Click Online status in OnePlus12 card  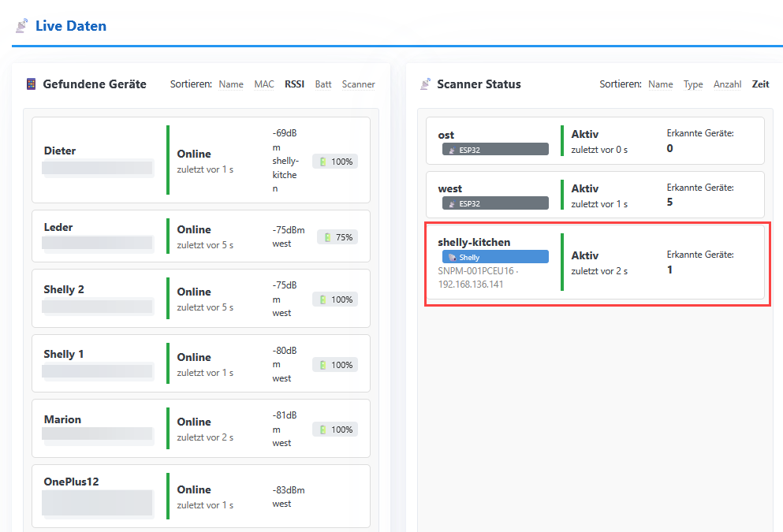click(194, 489)
